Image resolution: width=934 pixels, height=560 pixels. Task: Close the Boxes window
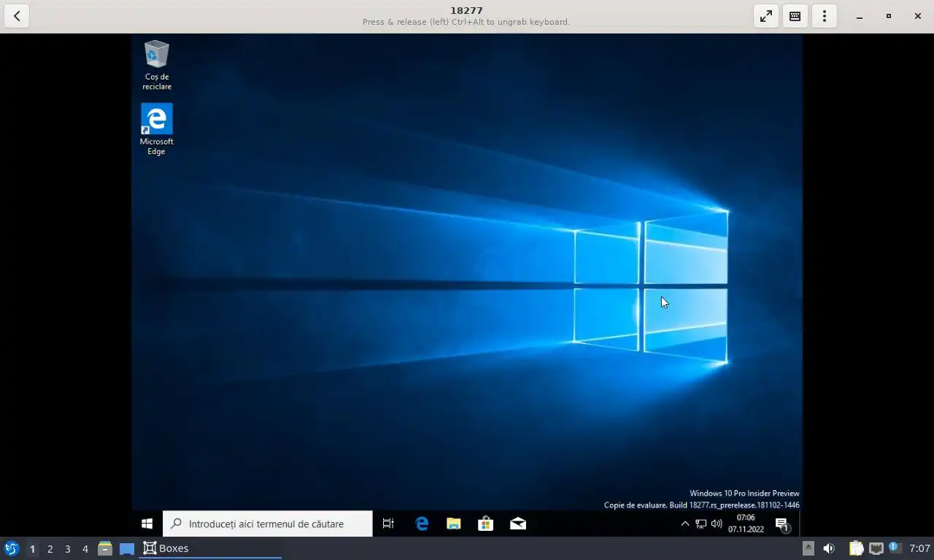click(x=917, y=16)
